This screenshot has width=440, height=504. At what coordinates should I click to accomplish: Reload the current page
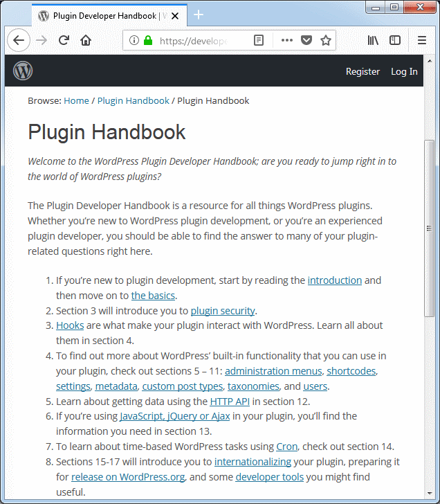(64, 40)
